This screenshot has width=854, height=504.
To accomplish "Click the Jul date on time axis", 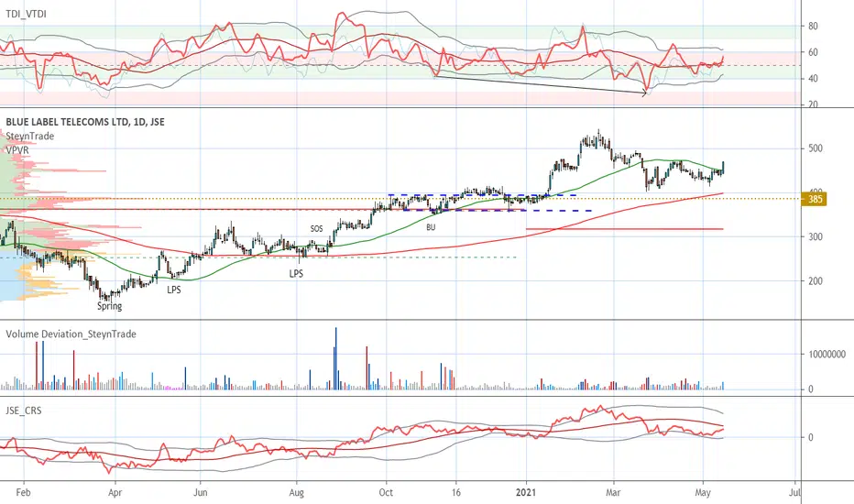I will [794, 493].
